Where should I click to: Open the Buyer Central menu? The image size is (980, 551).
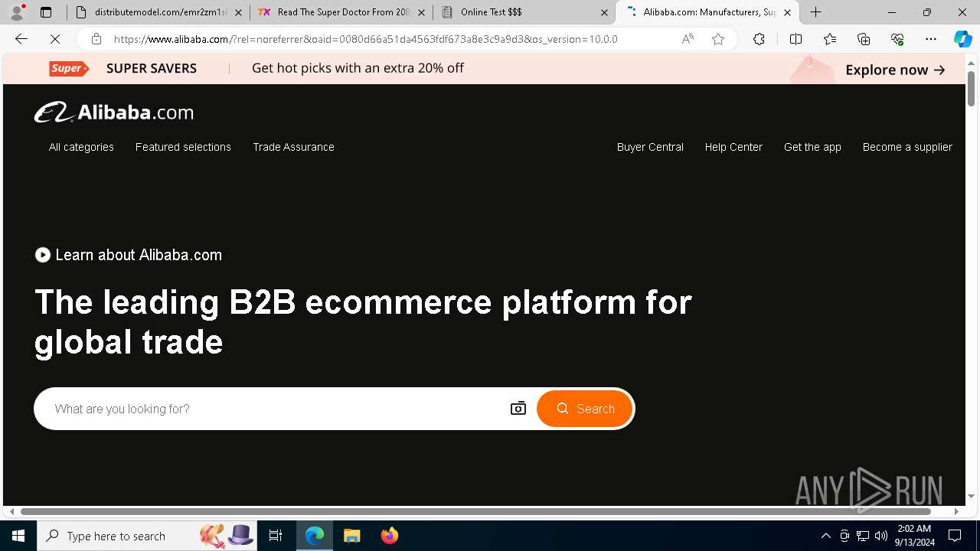tap(650, 147)
